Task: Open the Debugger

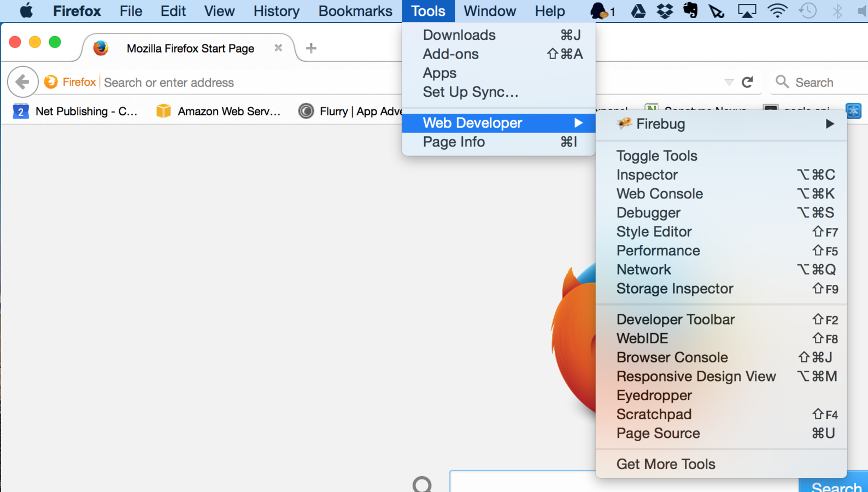Action: [x=721, y=213]
